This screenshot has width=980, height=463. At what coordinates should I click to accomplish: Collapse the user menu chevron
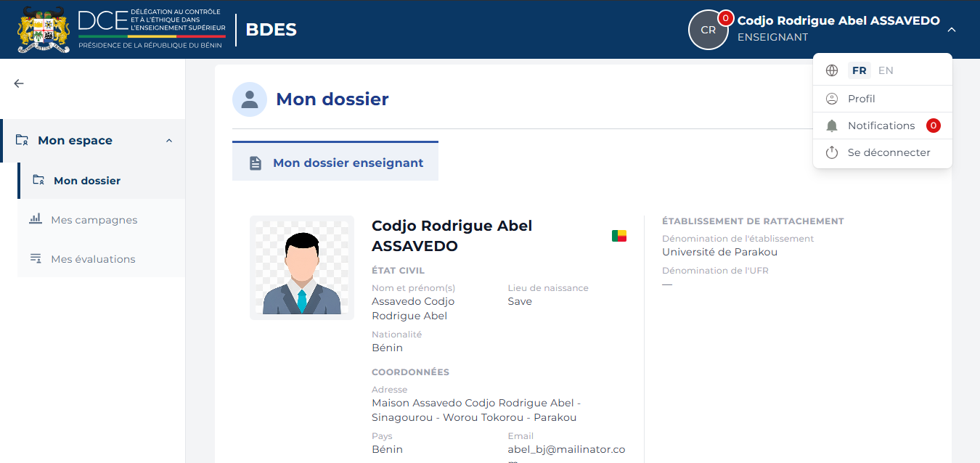point(952,30)
